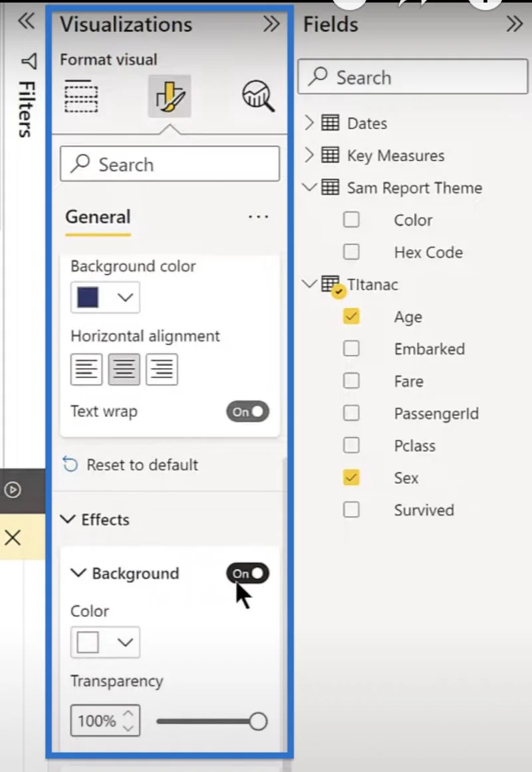Select the Survived field name
The image size is (532, 772).
[424, 510]
